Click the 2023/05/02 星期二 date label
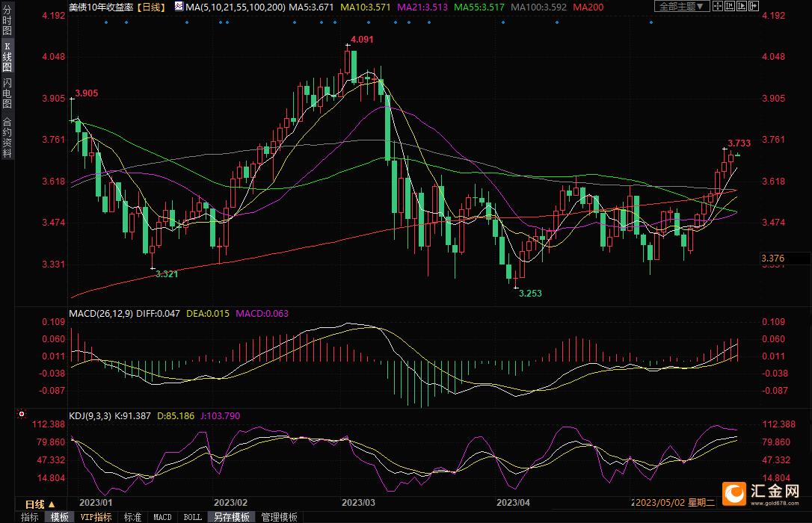Viewport: 812px width, 523px height. [675, 503]
